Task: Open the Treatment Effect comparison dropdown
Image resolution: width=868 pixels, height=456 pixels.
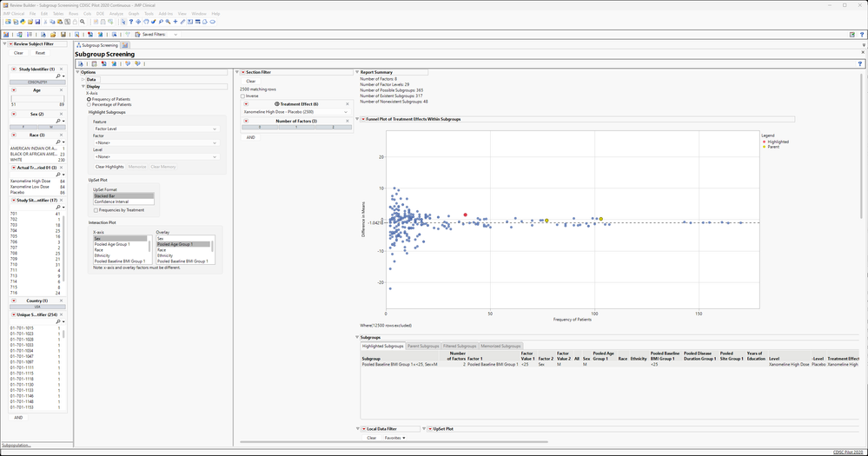Action: point(295,112)
